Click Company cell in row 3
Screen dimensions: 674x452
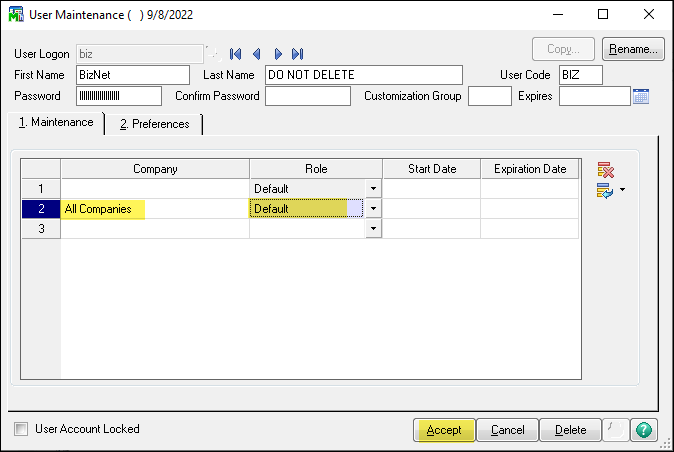point(155,229)
